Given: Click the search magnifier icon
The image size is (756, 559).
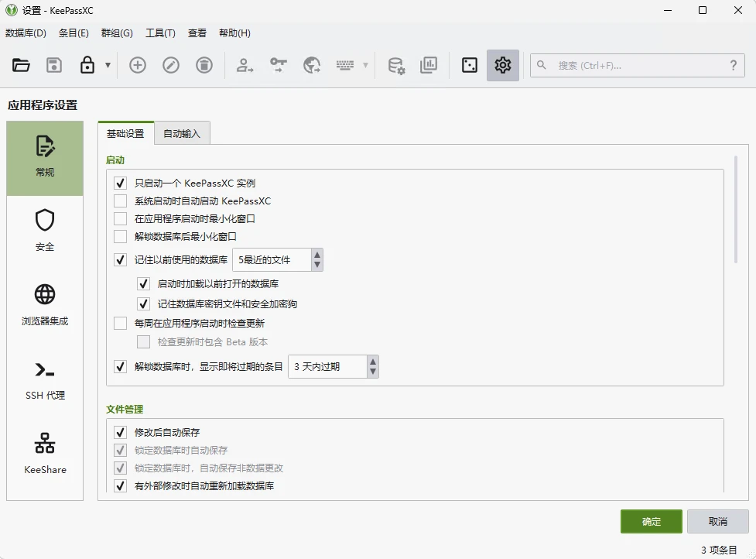Looking at the screenshot, I should 542,65.
